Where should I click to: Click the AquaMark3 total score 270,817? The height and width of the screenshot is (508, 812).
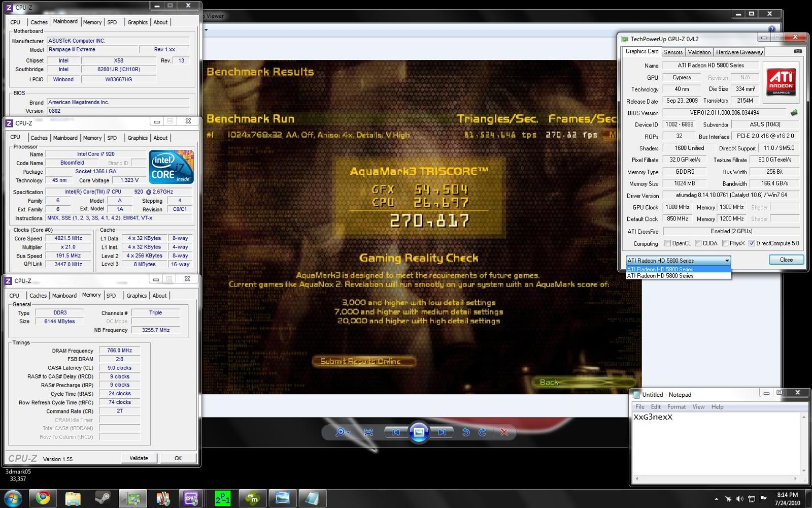coord(429,221)
